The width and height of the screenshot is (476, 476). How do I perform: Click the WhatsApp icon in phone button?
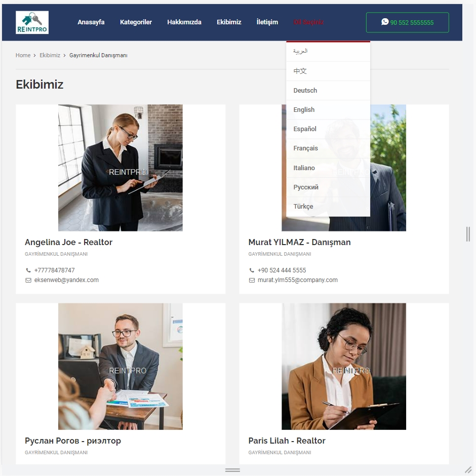[385, 22]
